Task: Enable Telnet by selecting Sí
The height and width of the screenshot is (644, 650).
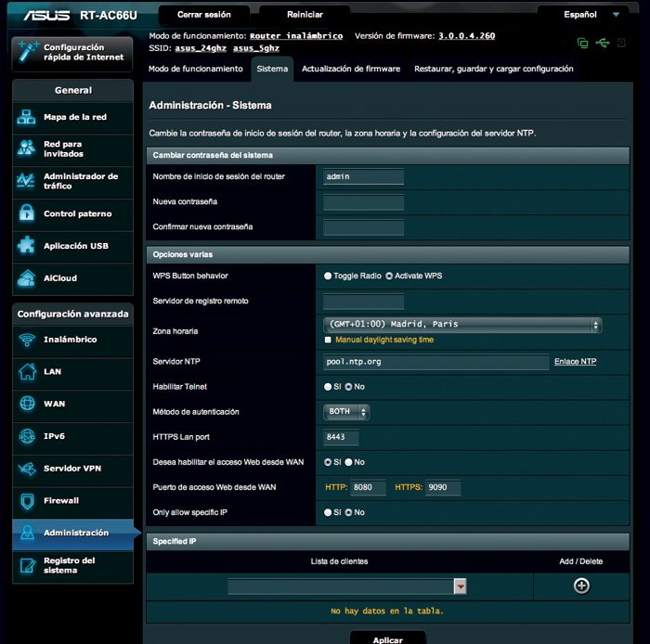Action: [328, 387]
